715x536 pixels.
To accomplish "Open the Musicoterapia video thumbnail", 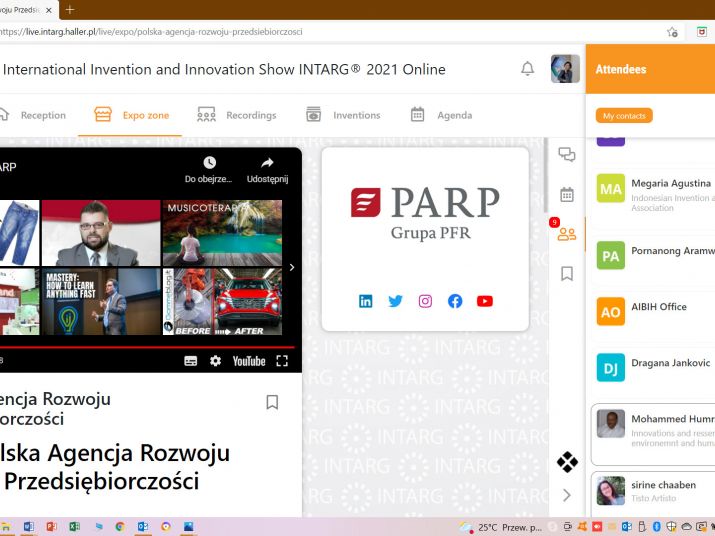I will 222,232.
